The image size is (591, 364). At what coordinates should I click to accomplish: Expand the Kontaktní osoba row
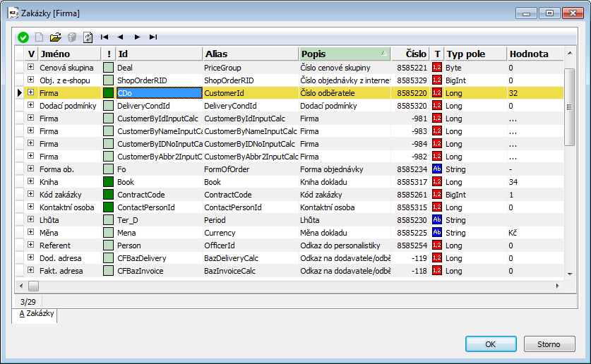pyautogui.click(x=30, y=207)
